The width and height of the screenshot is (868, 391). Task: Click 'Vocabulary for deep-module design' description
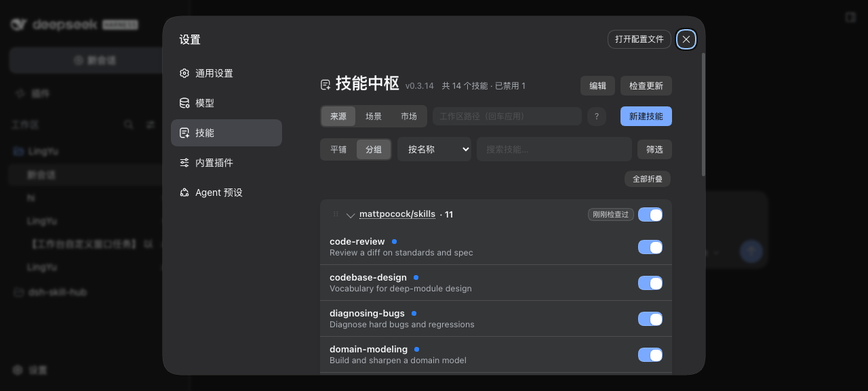tap(401, 289)
